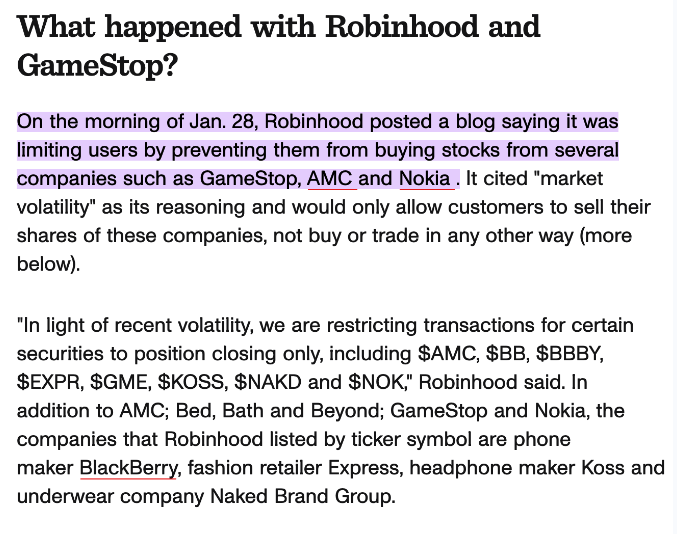Click the words "Naked Brand Group"
Image resolution: width=677 pixels, height=534 pixels.
tap(302, 496)
